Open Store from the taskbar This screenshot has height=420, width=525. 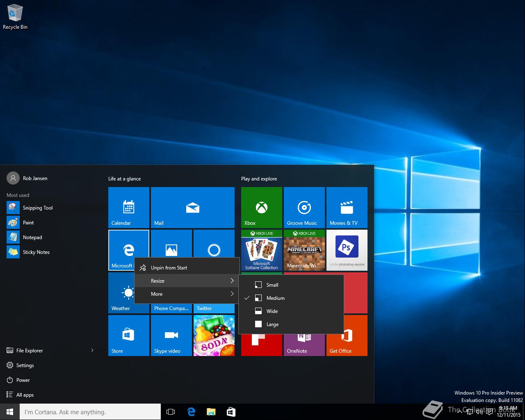click(231, 412)
